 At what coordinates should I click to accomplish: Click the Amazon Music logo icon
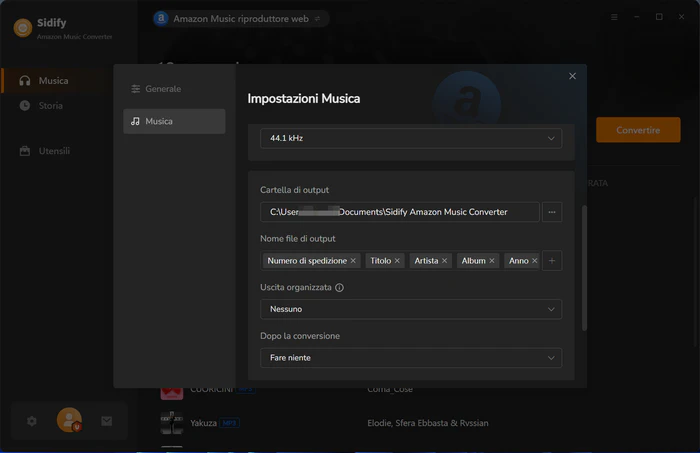(x=161, y=18)
